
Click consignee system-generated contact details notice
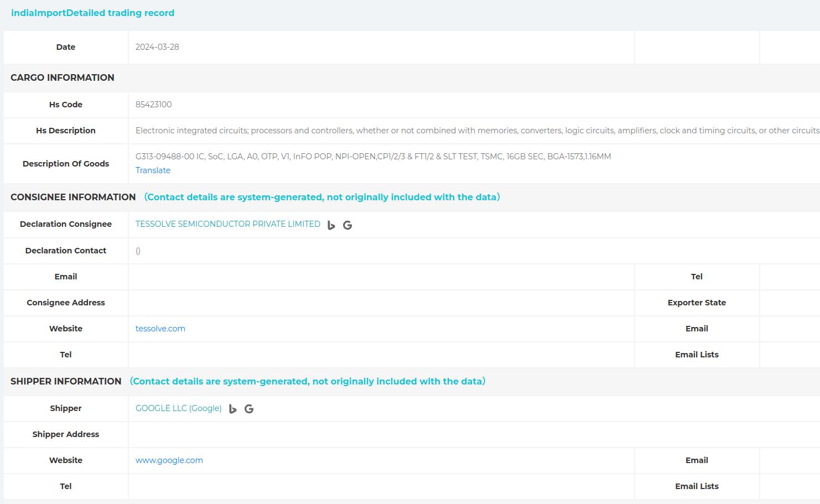[x=322, y=197]
